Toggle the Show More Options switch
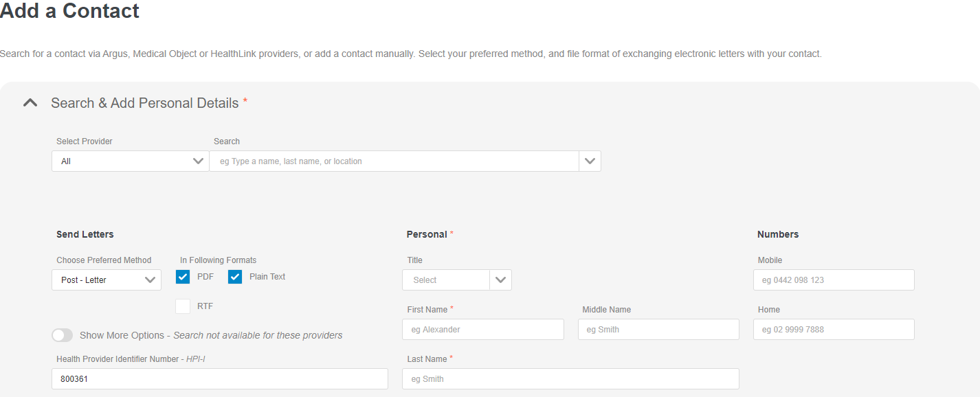Image resolution: width=980 pixels, height=397 pixels. click(62, 335)
